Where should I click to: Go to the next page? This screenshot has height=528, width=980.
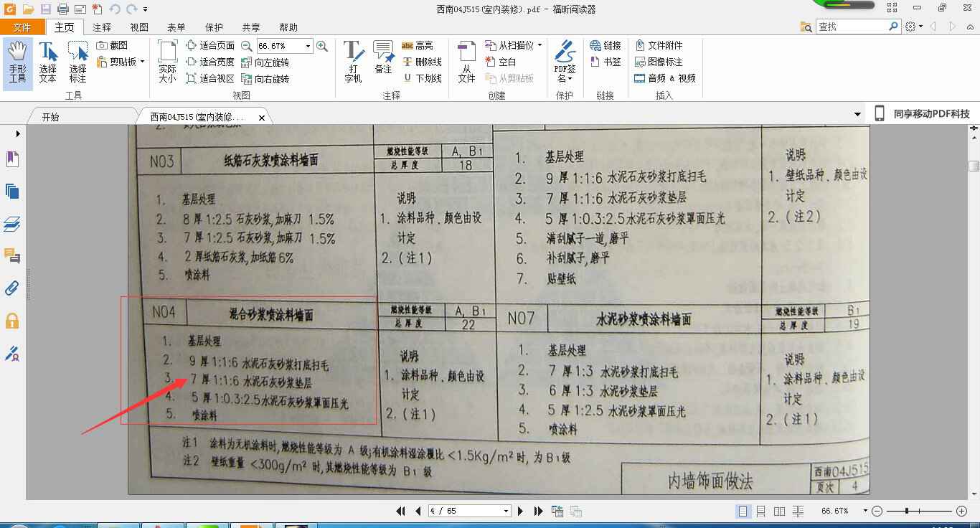pyautogui.click(x=522, y=511)
